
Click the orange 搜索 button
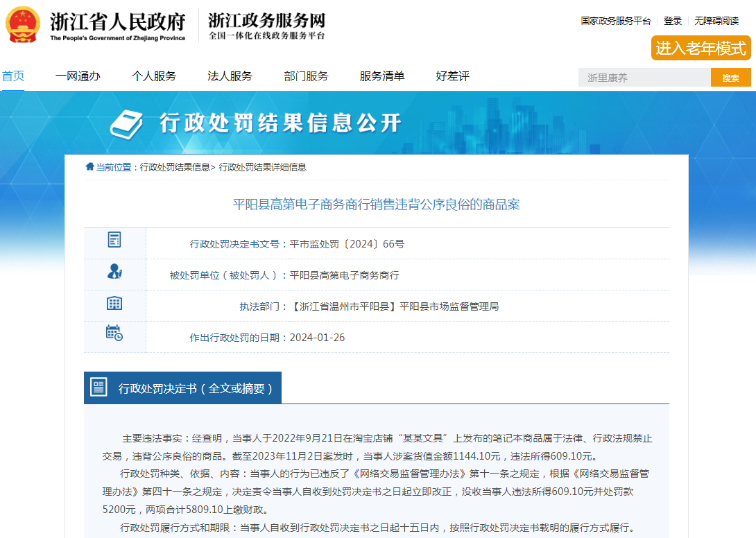730,78
